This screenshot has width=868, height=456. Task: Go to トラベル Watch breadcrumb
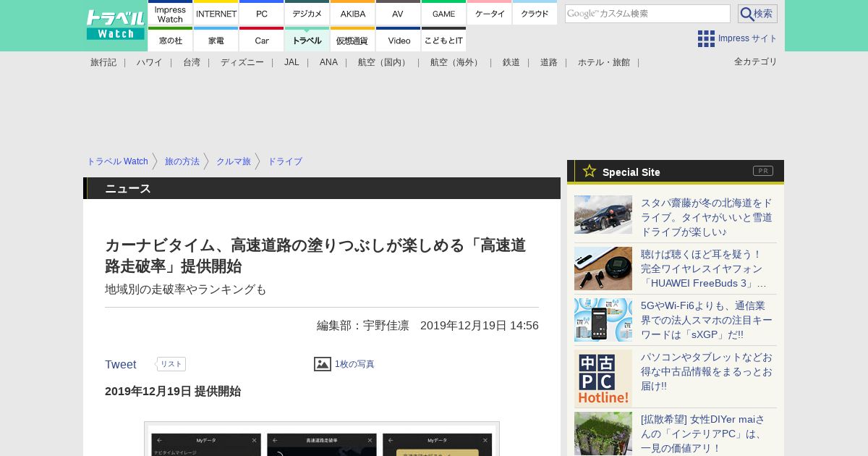click(x=117, y=161)
